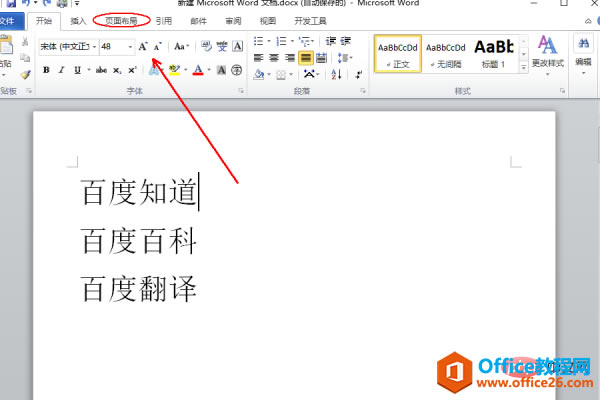Screen dimensions: 600x400
Task: Apply the superscript formatting icon
Action: pyautogui.click(x=132, y=70)
